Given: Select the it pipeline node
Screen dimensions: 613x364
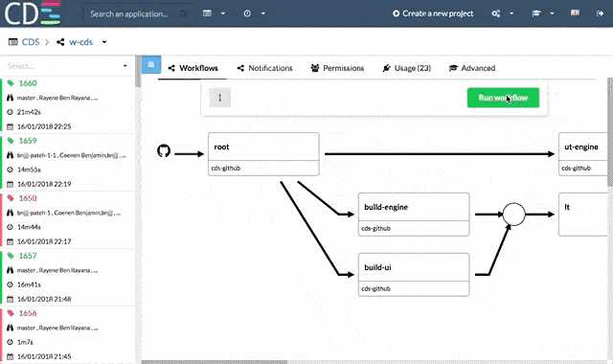Looking at the screenshot, I should pos(583,215).
